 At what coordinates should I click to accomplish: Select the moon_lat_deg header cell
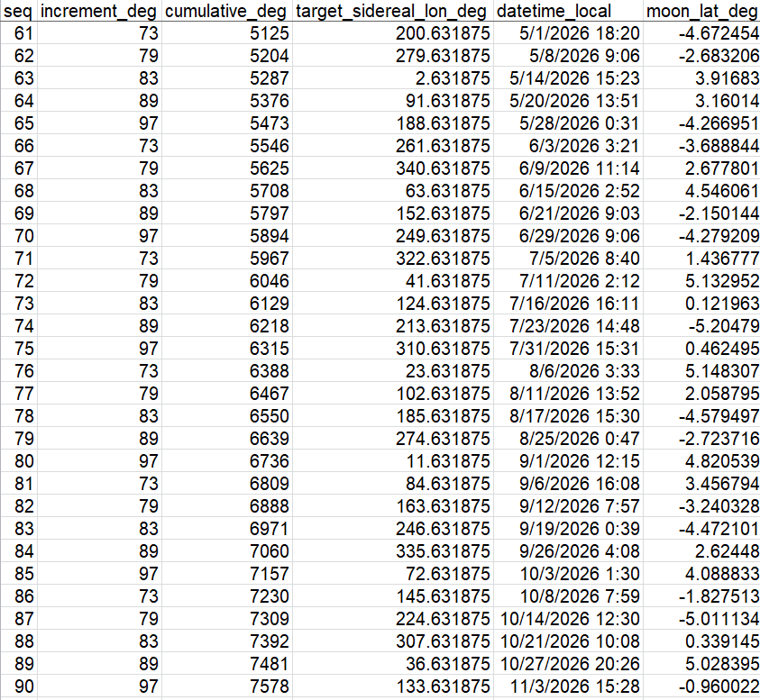701,11
